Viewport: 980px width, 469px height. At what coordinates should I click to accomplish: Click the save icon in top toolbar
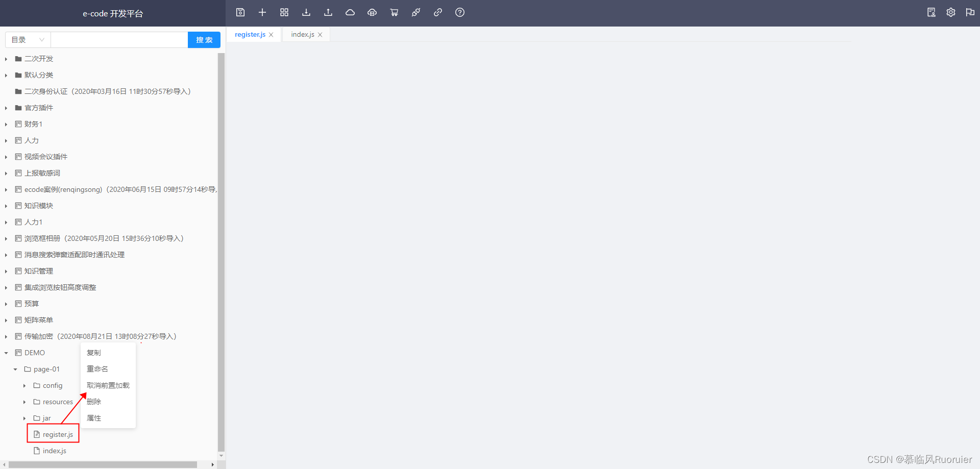[x=240, y=12]
